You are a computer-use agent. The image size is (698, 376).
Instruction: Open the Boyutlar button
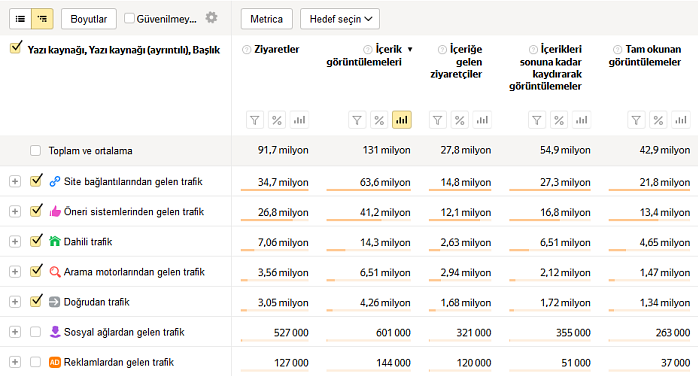(x=89, y=19)
